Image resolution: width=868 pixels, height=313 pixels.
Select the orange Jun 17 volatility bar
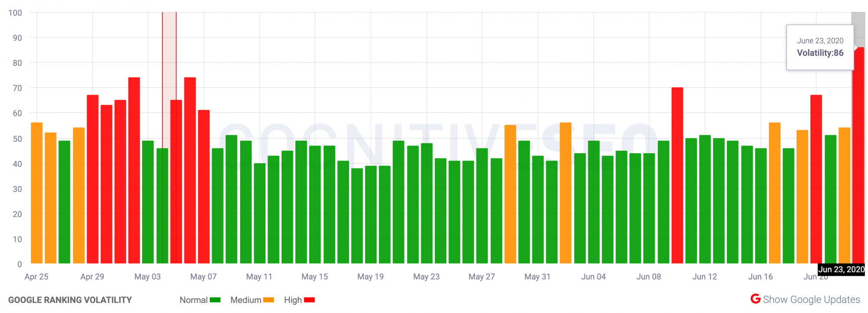775,193
